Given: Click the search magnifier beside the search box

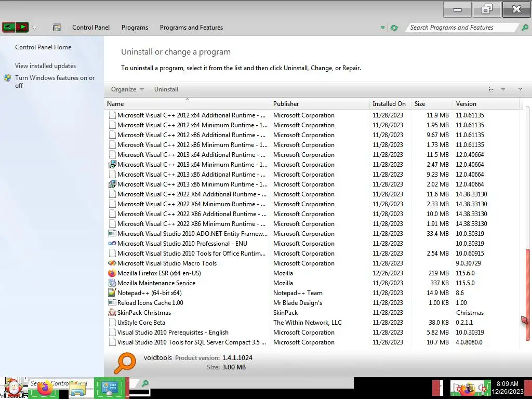Looking at the screenshot, I should tap(525, 28).
